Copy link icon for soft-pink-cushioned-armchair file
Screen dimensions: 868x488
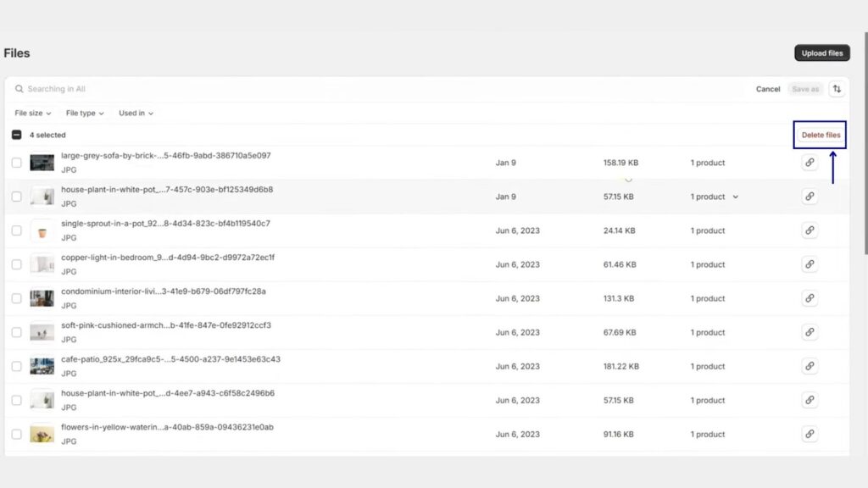pyautogui.click(x=810, y=332)
